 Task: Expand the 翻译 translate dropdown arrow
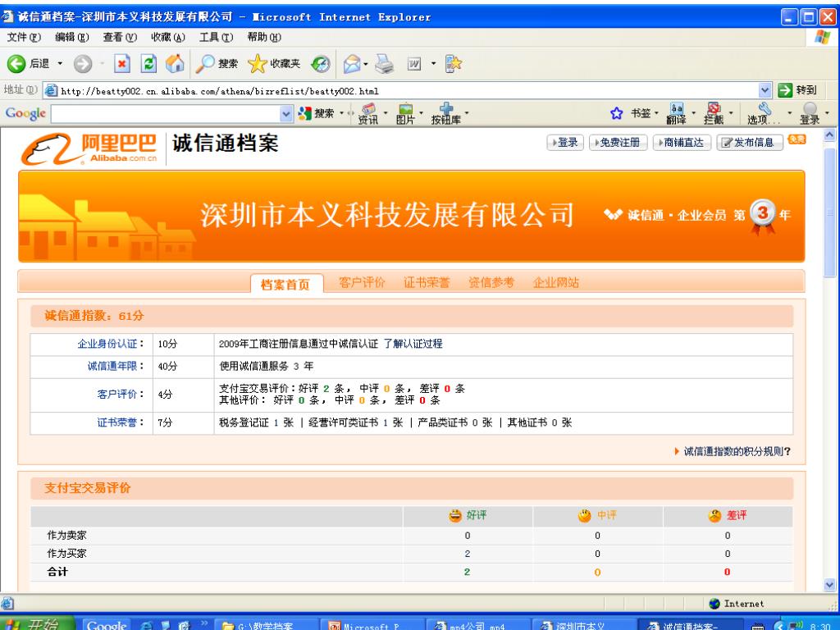tap(694, 113)
